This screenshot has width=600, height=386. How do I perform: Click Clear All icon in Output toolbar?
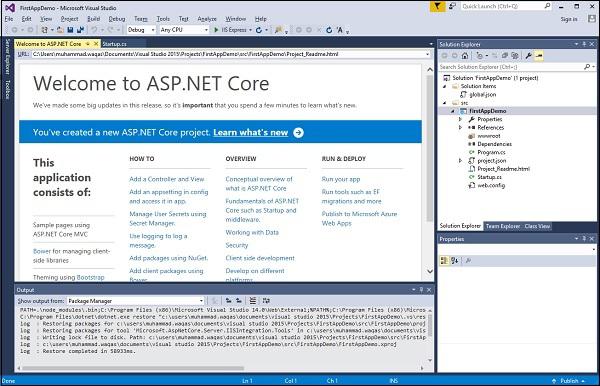pos(253,301)
